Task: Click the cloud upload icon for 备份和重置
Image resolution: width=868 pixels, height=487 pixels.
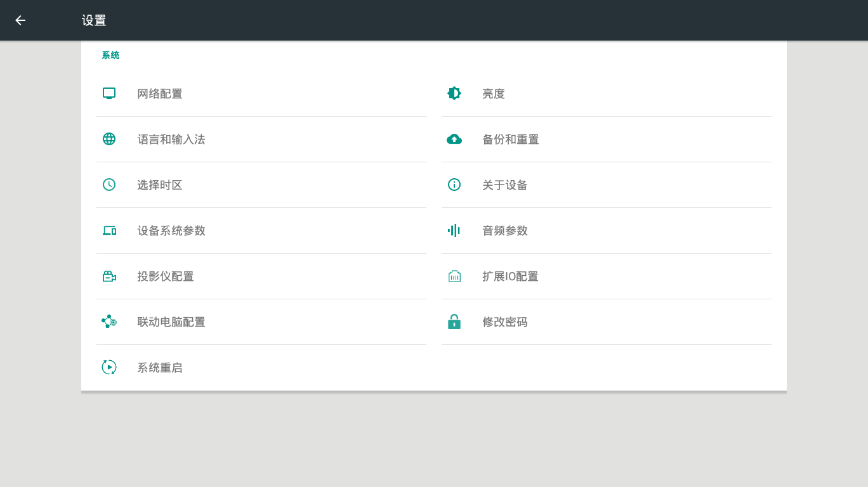Action: [454, 139]
